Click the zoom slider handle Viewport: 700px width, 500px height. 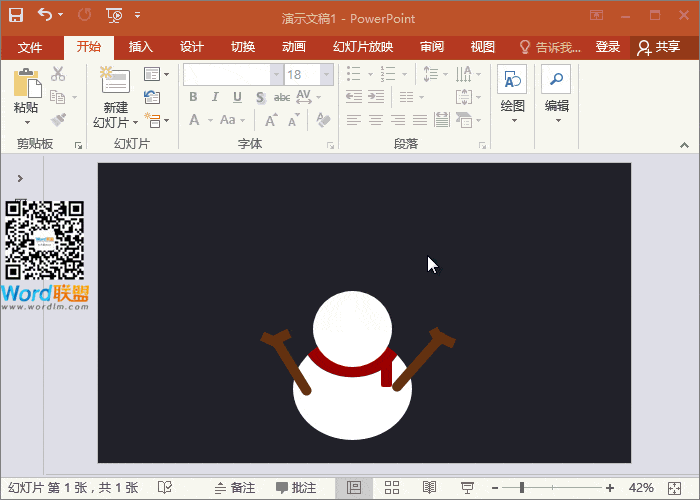pyautogui.click(x=521, y=487)
